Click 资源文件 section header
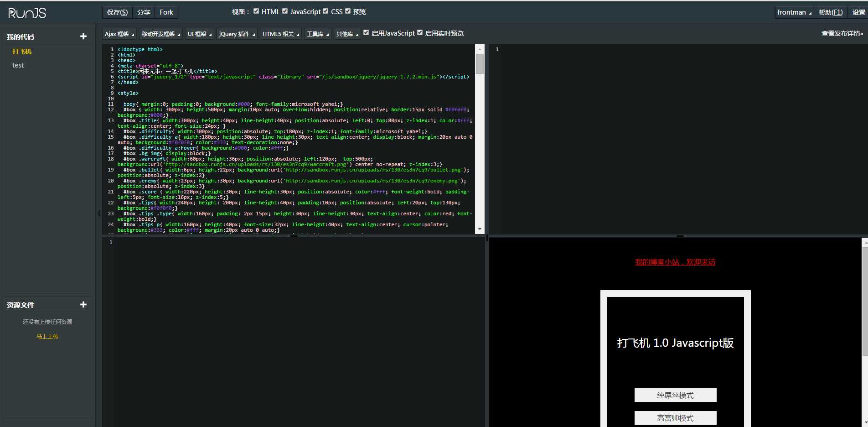Viewport: 868px width, 427px height. click(x=21, y=305)
